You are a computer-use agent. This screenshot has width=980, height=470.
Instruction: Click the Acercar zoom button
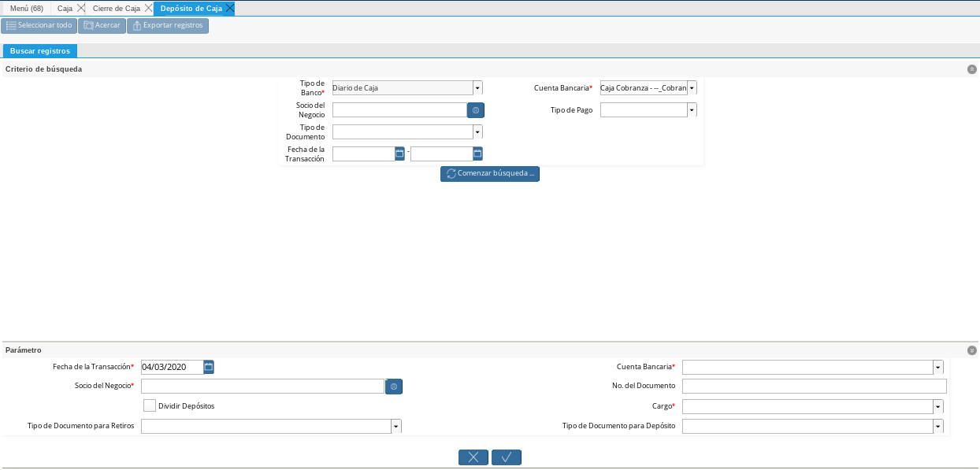(102, 25)
